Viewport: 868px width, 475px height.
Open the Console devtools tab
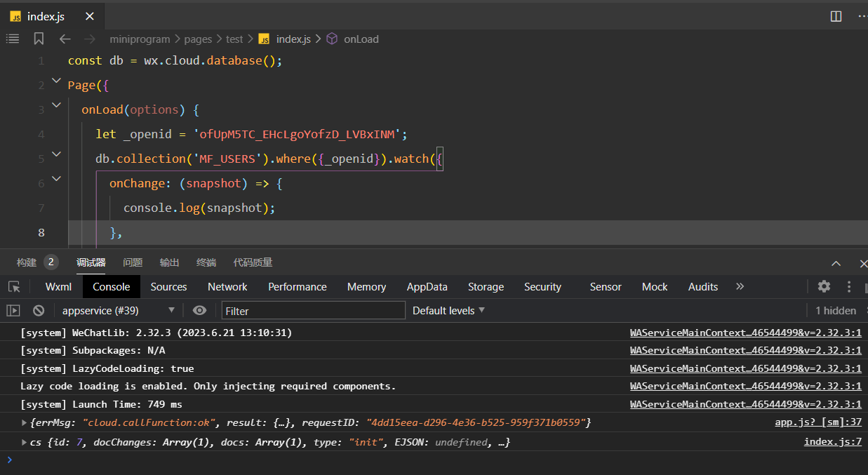[112, 286]
